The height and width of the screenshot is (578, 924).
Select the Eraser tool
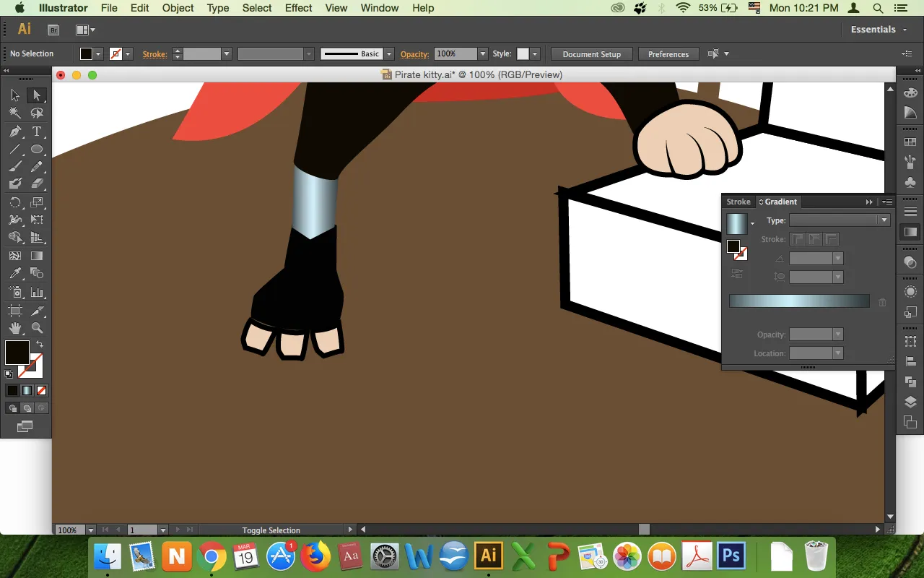(37, 184)
